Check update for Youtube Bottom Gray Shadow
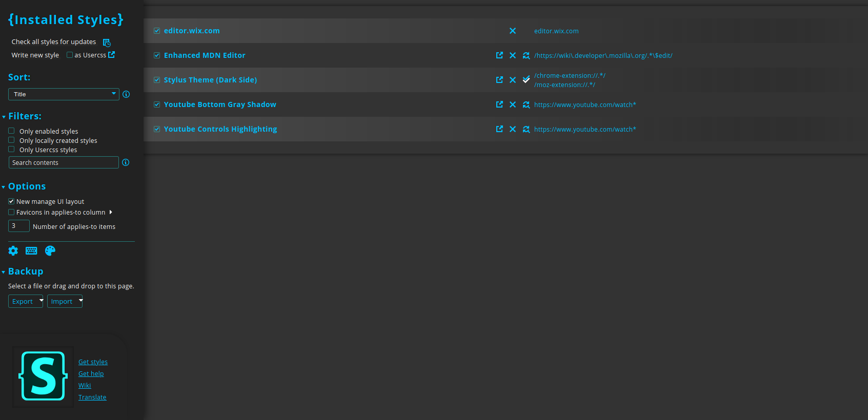868x420 pixels. (526, 104)
